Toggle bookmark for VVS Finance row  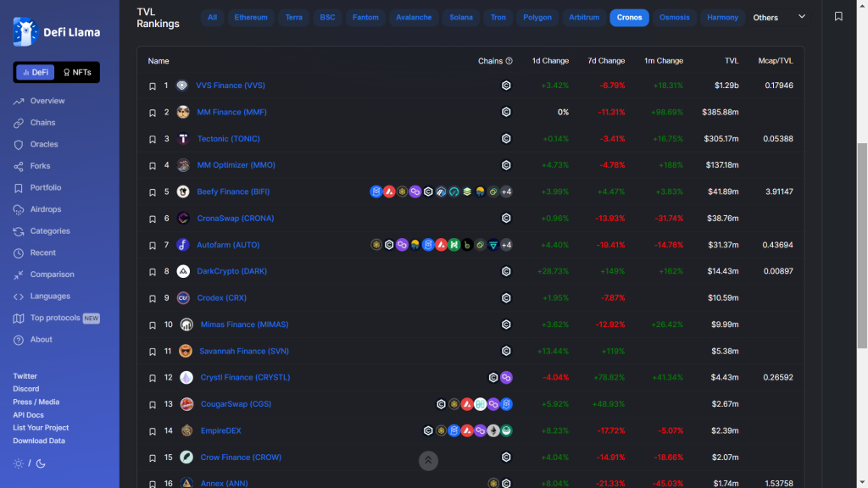click(153, 86)
